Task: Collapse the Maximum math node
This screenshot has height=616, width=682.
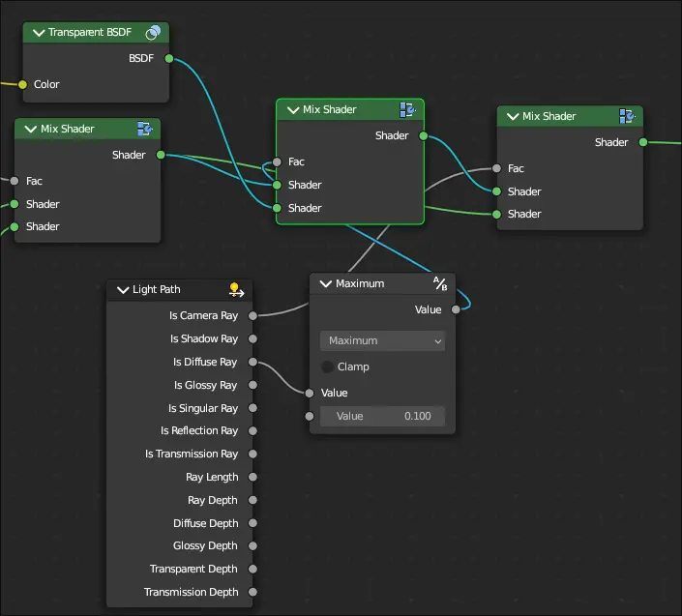Action: tap(326, 283)
